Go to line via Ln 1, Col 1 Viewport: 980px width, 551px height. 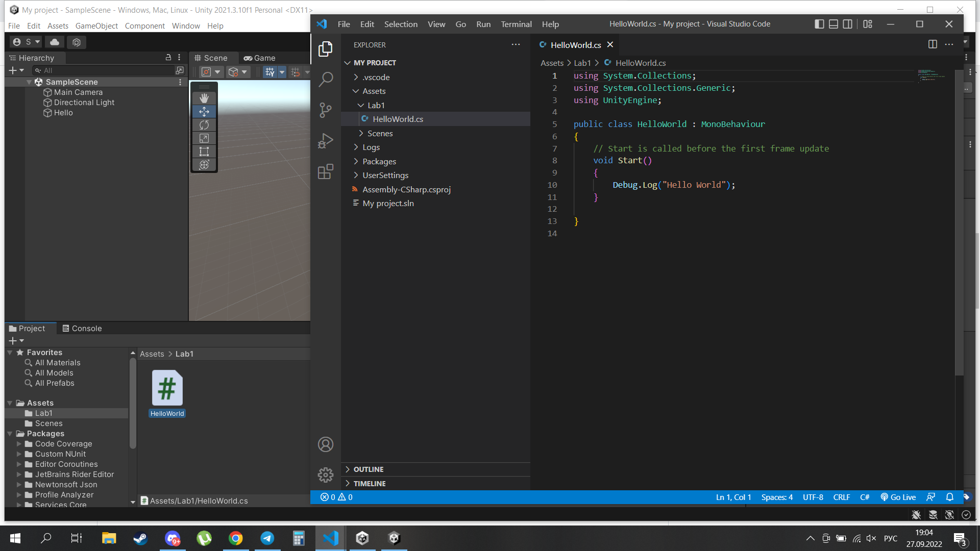tap(733, 497)
